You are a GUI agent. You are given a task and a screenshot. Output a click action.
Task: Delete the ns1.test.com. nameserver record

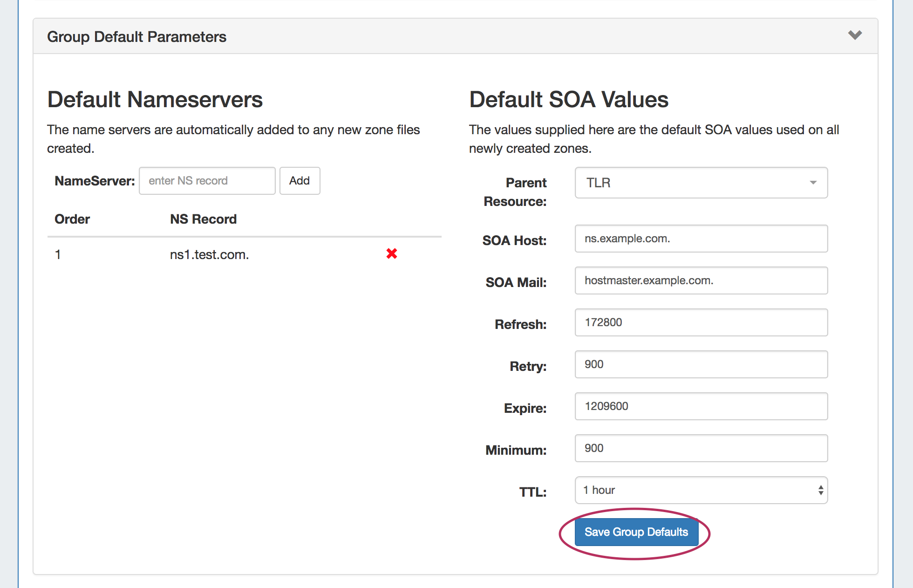click(x=391, y=253)
